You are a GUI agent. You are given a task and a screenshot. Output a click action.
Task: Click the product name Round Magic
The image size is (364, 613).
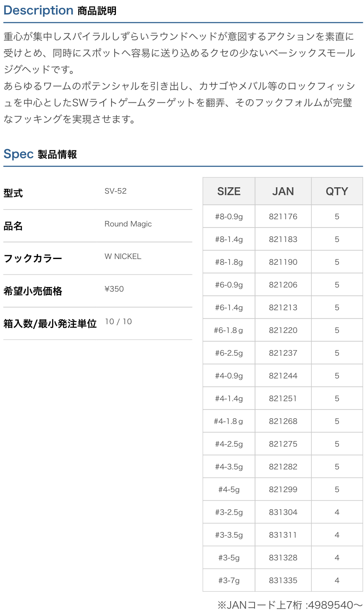128,224
